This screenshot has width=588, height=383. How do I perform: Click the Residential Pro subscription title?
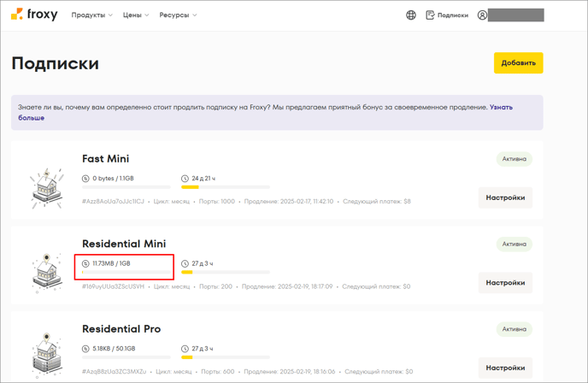121,329
